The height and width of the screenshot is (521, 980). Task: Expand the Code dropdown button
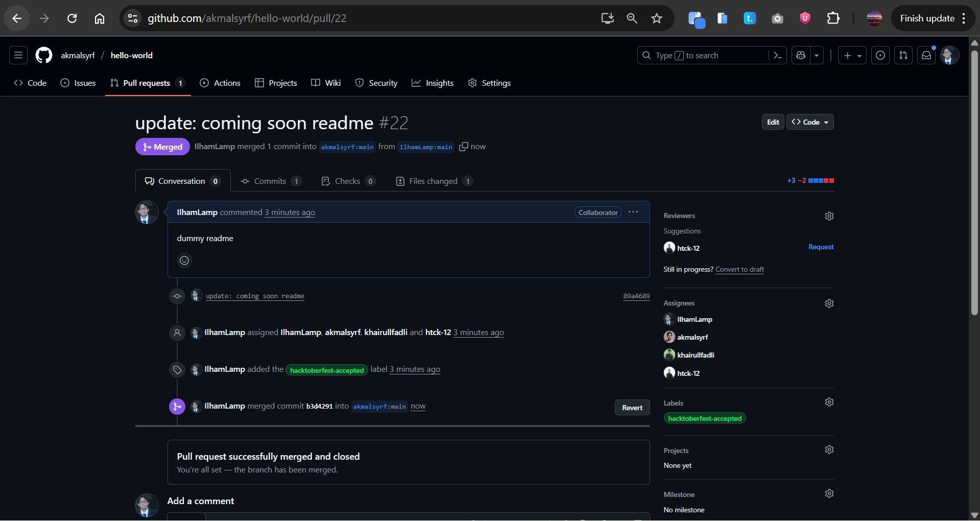pyautogui.click(x=810, y=122)
